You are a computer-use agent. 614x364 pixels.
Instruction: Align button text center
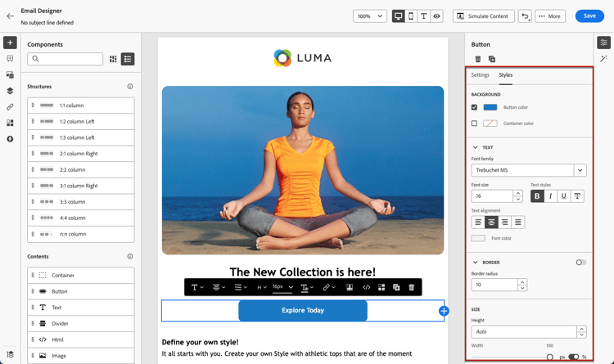pyautogui.click(x=491, y=222)
